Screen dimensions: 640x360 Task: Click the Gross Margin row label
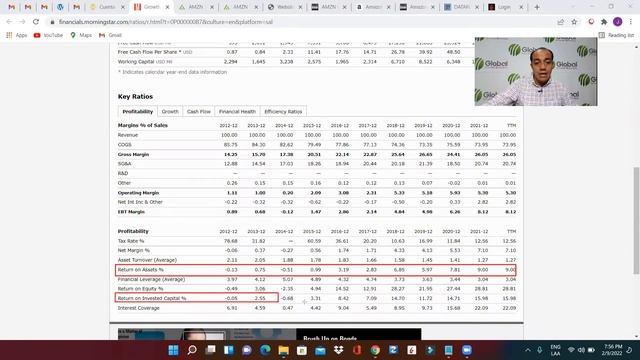click(x=133, y=154)
